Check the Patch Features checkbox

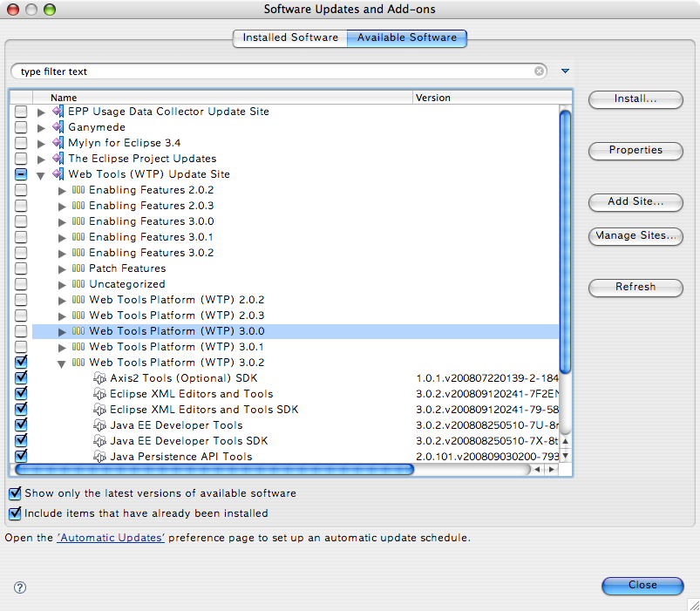(21, 268)
